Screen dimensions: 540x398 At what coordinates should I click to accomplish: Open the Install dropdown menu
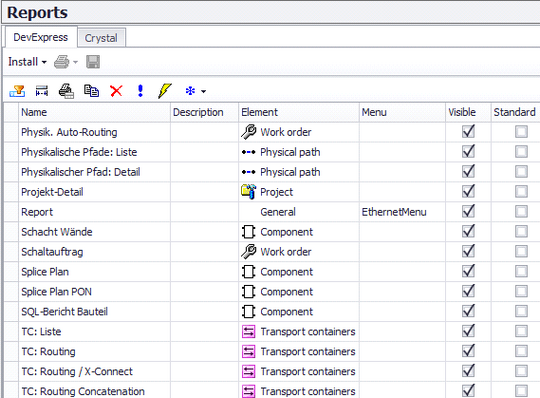[x=27, y=62]
